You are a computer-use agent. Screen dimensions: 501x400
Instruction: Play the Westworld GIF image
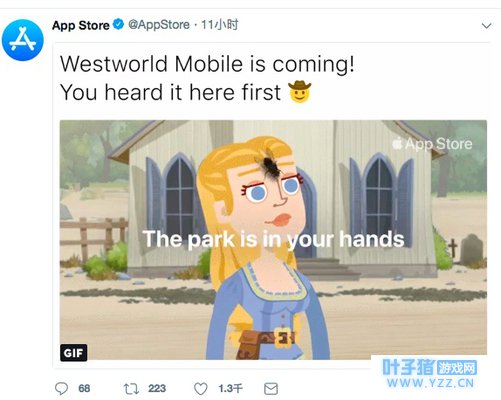pos(273,240)
